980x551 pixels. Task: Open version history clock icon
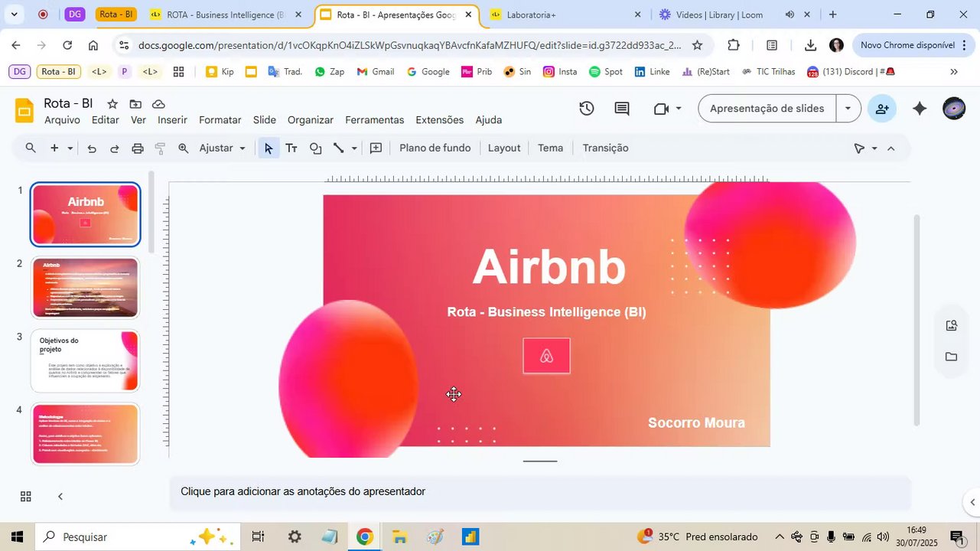(587, 109)
